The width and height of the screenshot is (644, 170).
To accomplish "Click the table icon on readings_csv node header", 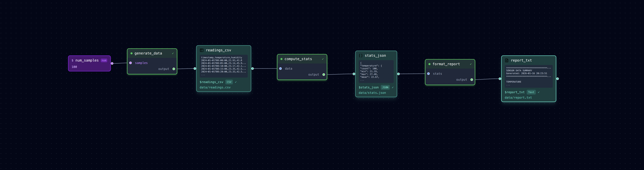I will tap(202, 50).
